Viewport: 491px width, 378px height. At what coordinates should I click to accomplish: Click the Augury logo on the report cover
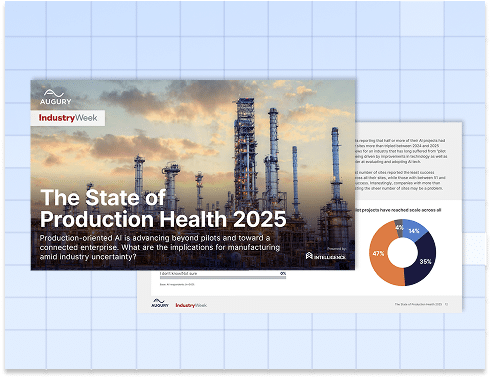pyautogui.click(x=55, y=97)
